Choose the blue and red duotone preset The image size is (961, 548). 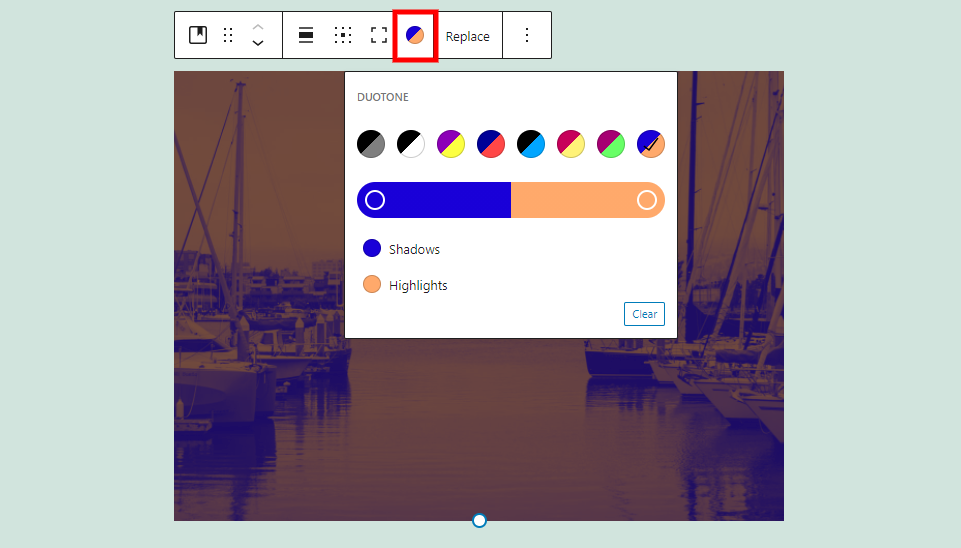tap(491, 144)
